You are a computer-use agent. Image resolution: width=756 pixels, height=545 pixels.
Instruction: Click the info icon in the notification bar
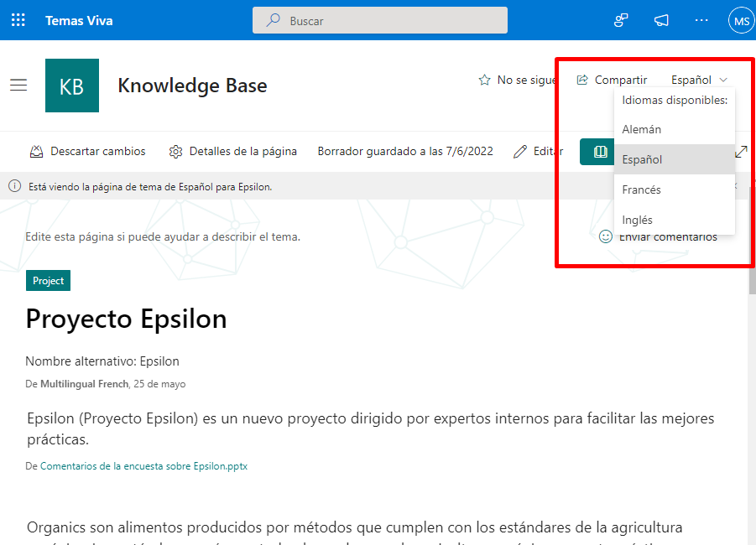point(15,186)
